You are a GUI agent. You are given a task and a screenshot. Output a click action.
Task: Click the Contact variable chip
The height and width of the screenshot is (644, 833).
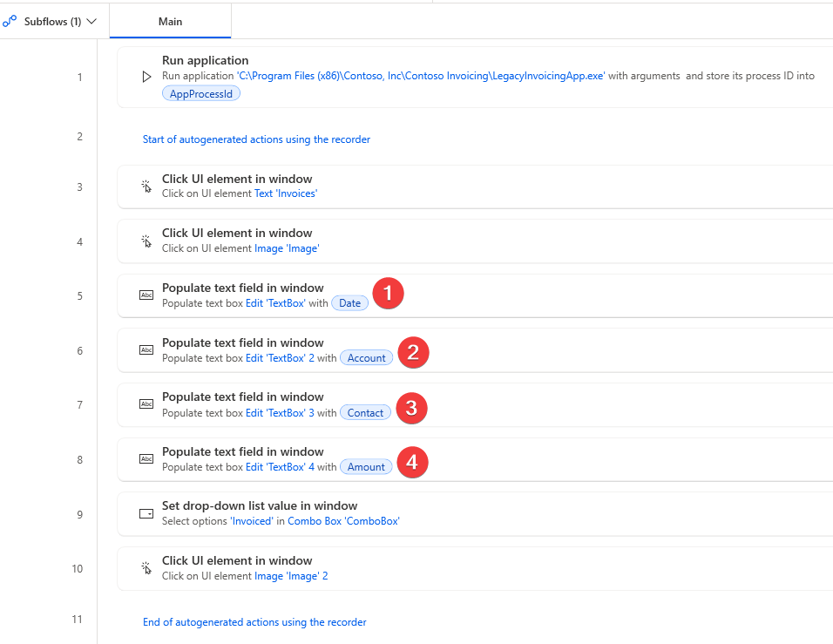pos(365,413)
